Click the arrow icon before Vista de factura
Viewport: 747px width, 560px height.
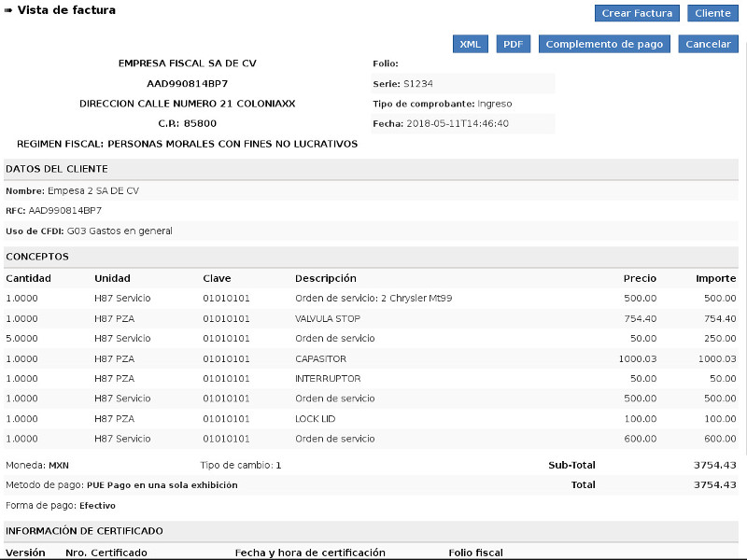pos(8,10)
